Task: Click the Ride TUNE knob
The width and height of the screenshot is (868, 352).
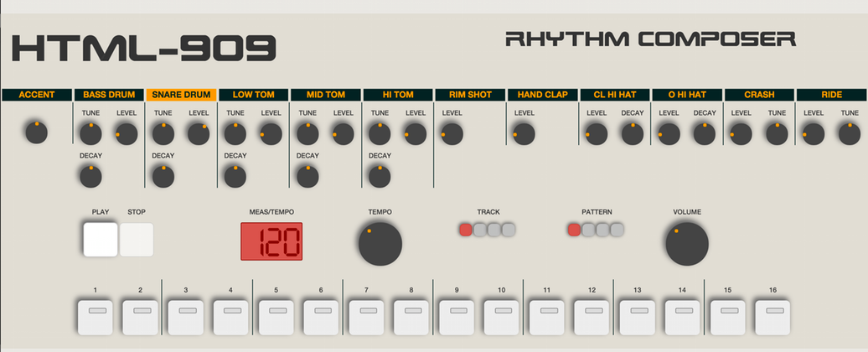Action: pyautogui.click(x=850, y=134)
